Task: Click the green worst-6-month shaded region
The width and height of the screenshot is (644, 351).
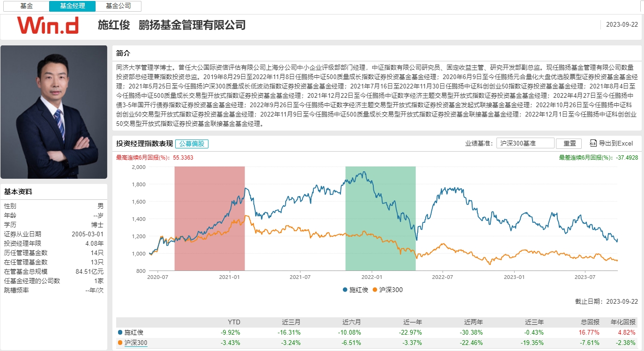Action: [380, 219]
